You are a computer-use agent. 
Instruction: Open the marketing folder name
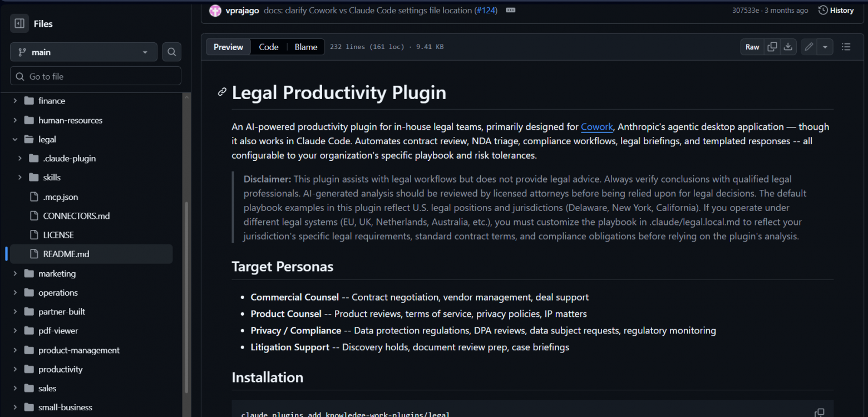[57, 273]
